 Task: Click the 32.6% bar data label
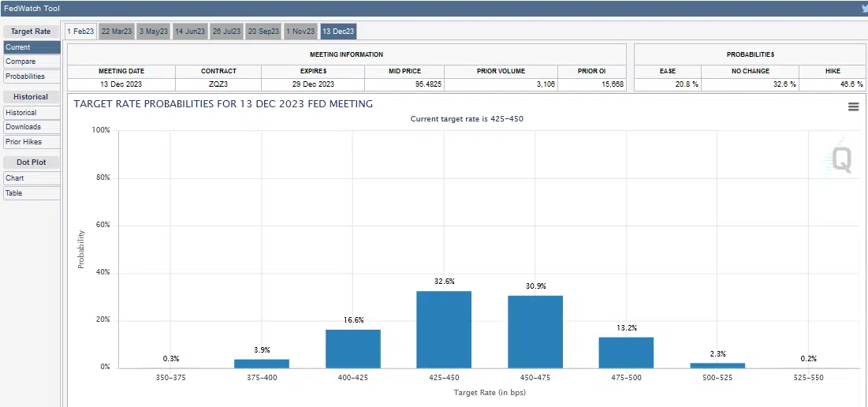tap(444, 282)
